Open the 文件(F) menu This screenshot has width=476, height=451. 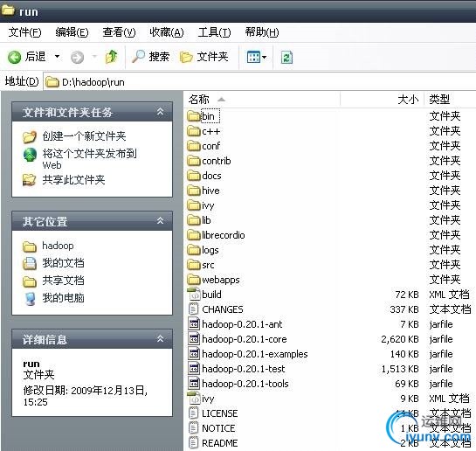pyautogui.click(x=24, y=31)
